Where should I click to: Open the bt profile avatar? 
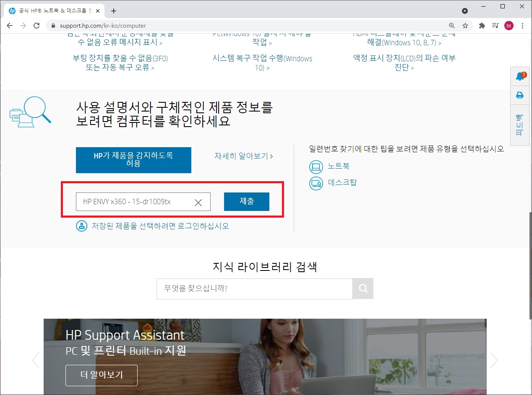509,26
